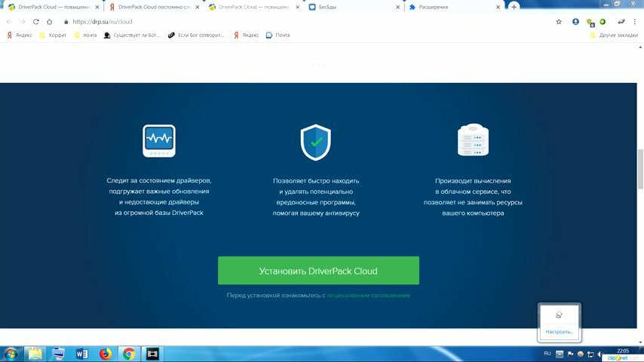This screenshot has width=644, height=362.
Task: Open first 'Яндекс' bookmark
Action: click(x=20, y=35)
